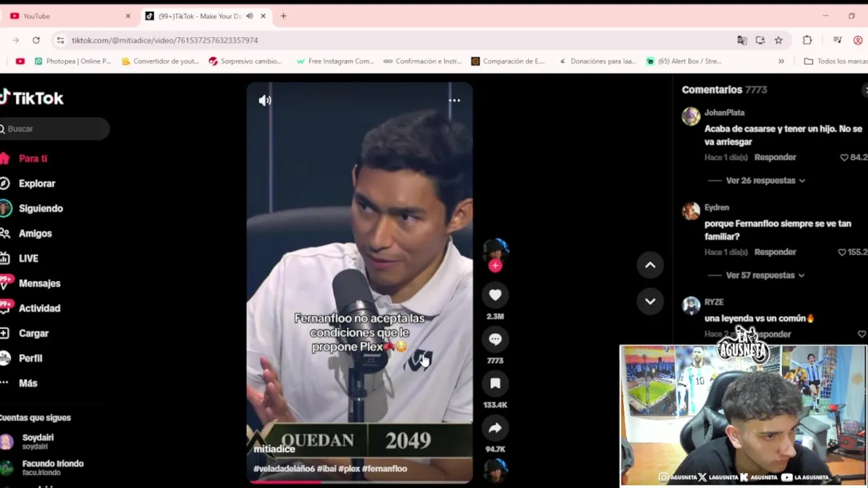The image size is (868, 488).
Task: Open browser extensions puzzle icon
Action: click(x=807, y=40)
